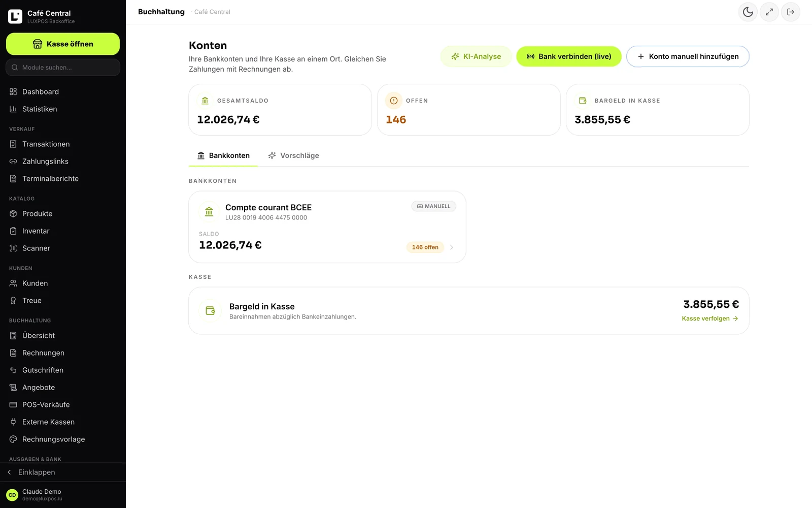
Task: Follow the Kasse verfolgen link
Action: [x=710, y=319]
